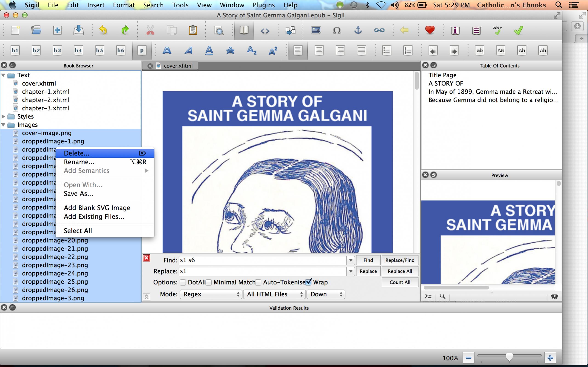Open the Metadata Editor icon
Viewport: 588px width, 367px height.
click(x=455, y=30)
